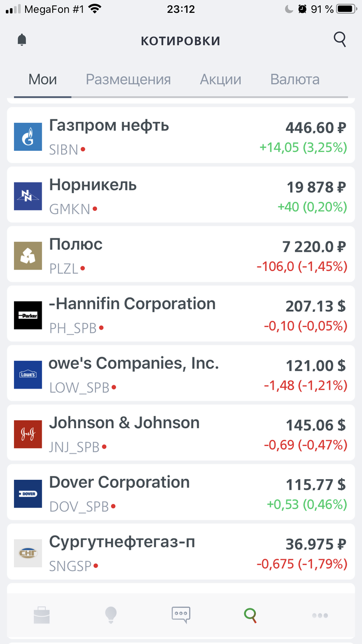Switch to the Размещения tab

tap(129, 79)
